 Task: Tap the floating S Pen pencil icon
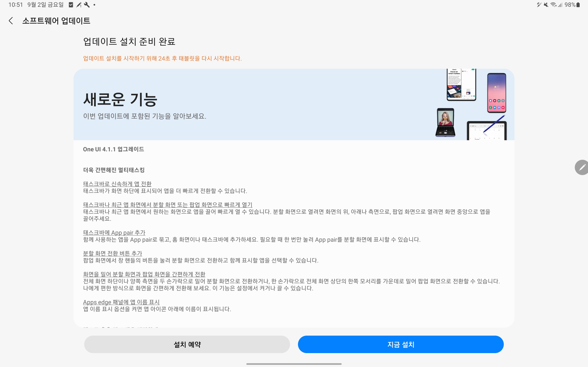pos(582,167)
